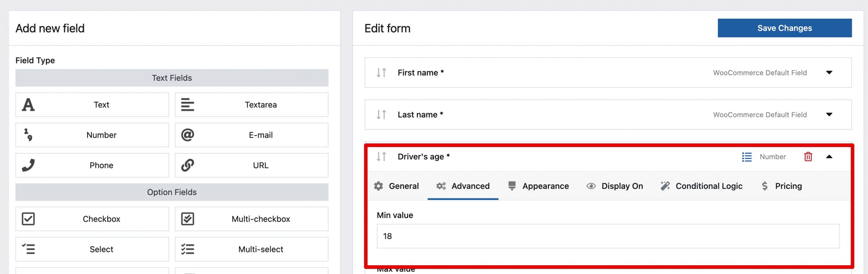Screen dimensions: 868x274
Task: Click the Pricing dollar sign icon
Action: (765, 186)
